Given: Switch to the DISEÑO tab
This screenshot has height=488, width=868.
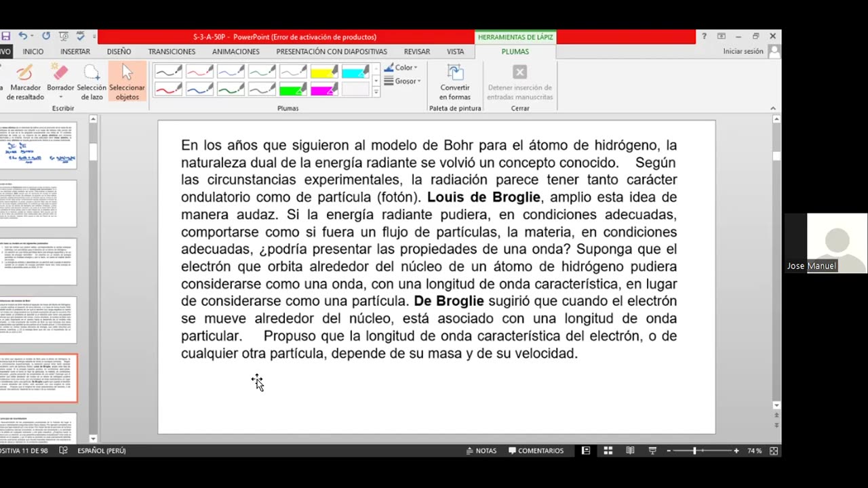Looking at the screenshot, I should tap(119, 52).
